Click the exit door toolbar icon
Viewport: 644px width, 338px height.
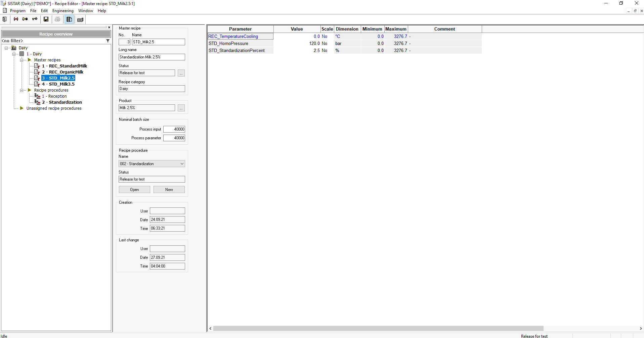(x=5, y=19)
